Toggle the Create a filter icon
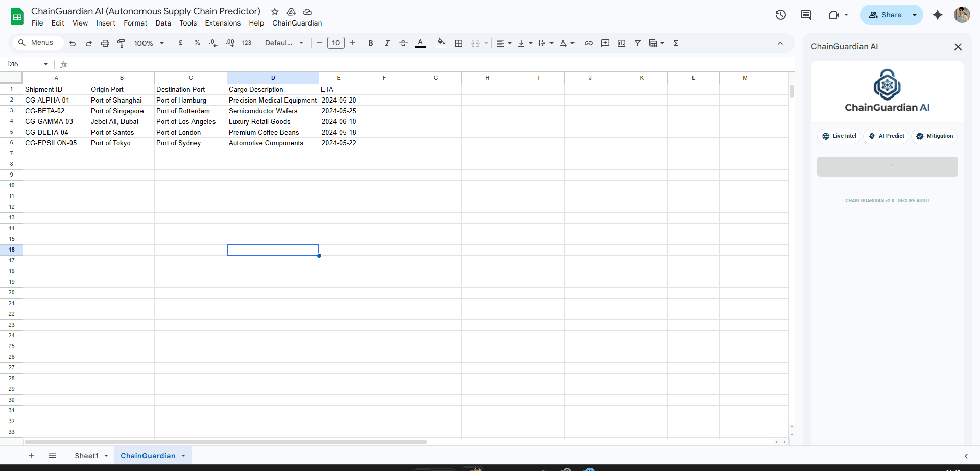Viewport: 980px width, 471px height. [638, 43]
